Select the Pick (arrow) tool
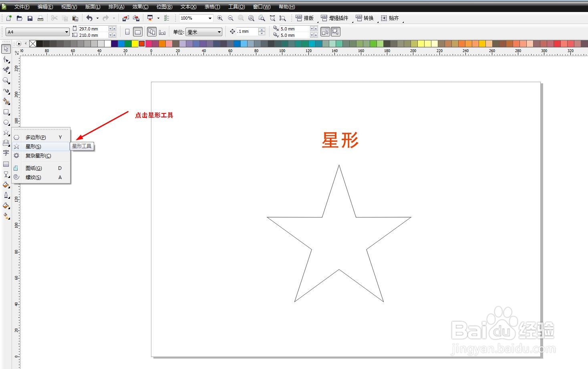This screenshot has height=369, width=588. coord(6,49)
